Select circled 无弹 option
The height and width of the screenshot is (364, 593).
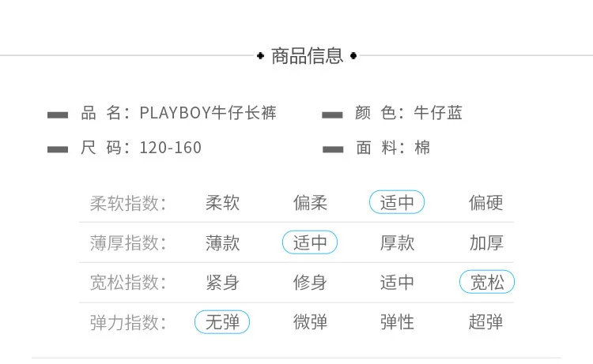tap(222, 322)
